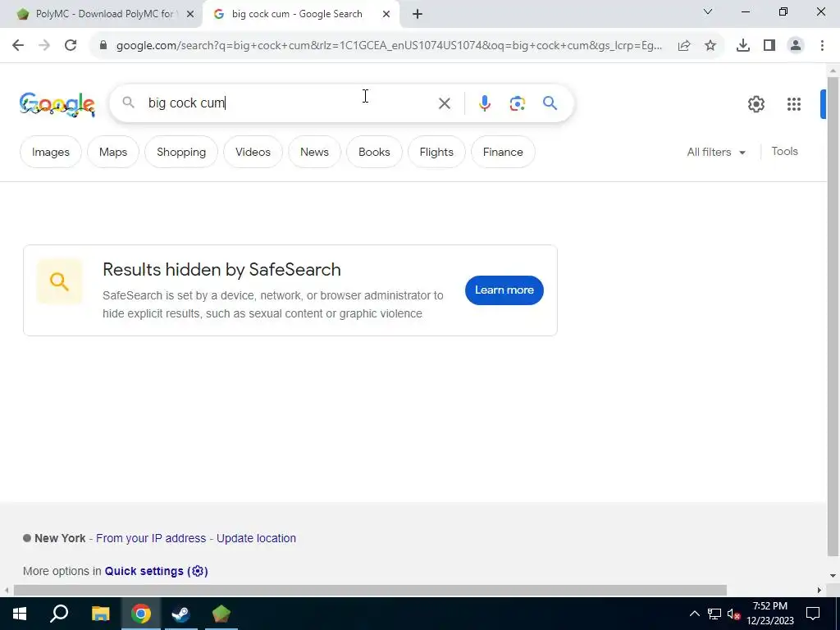Viewport: 840px width, 630px height.
Task: Open the Chrome profile avatar
Action: point(796,46)
